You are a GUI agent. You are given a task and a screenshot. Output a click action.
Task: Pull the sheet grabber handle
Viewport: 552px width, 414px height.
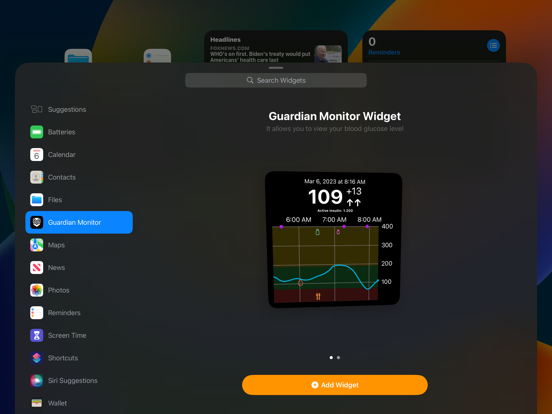tap(276, 68)
